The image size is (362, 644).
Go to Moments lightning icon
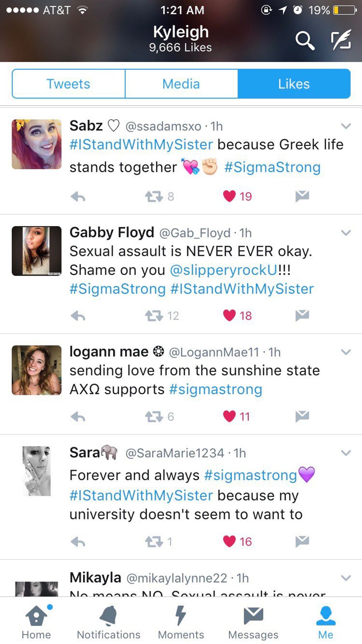point(181,623)
